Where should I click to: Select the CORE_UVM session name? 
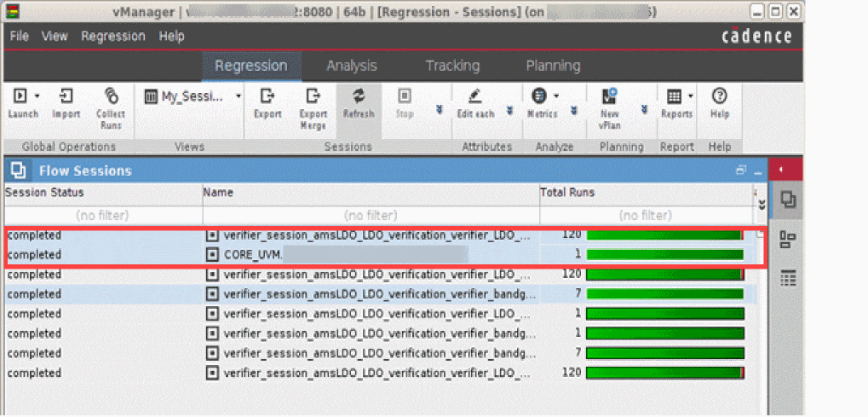coord(254,254)
